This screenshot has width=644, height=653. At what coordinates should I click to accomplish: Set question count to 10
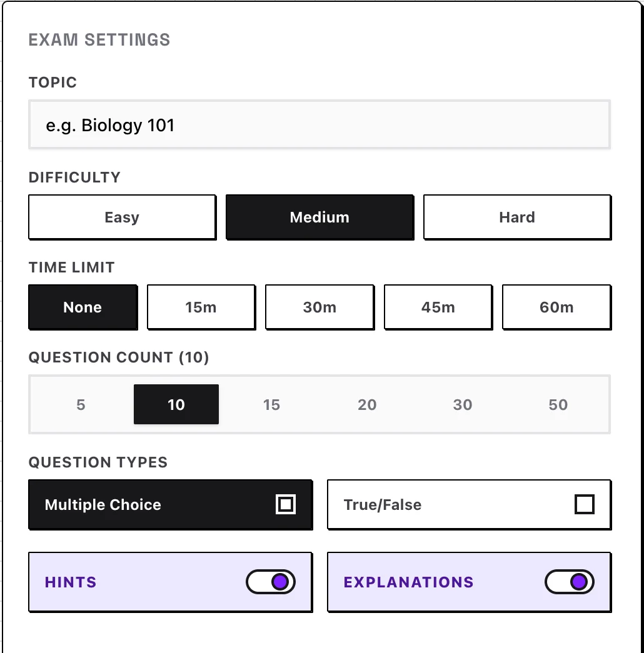[x=176, y=404]
